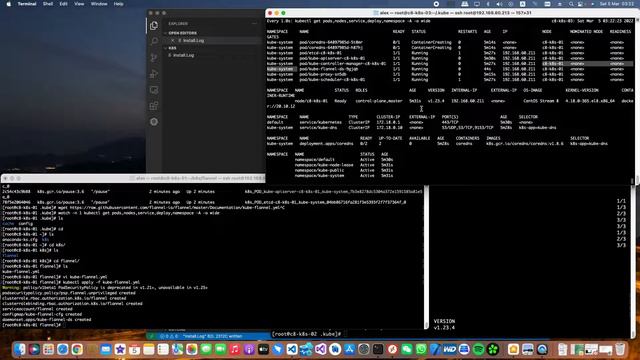Click the 'kubectl apply -f kube-flannel.yml' line
The width and height of the screenshot is (640, 360).
coord(71,282)
